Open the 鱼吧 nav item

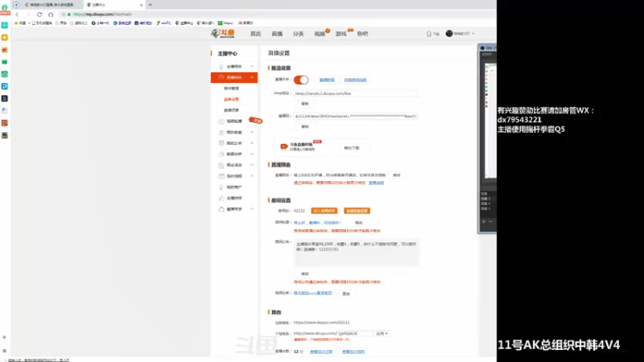tap(362, 34)
